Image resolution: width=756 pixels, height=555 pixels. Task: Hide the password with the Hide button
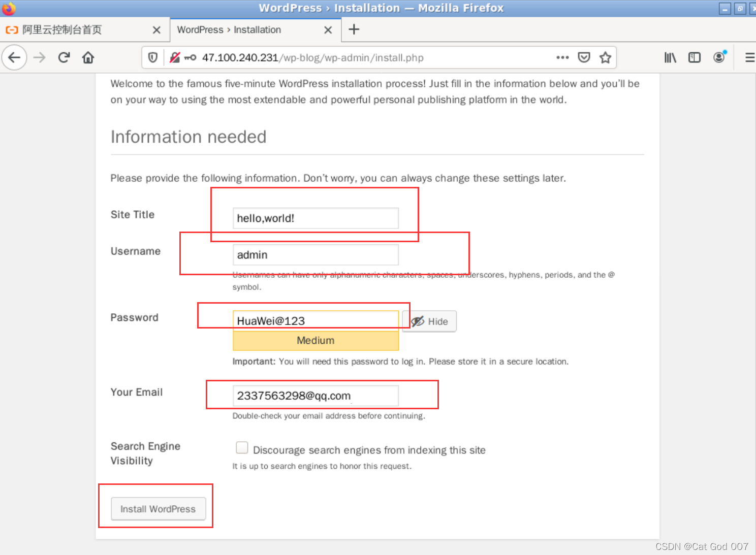(x=429, y=321)
